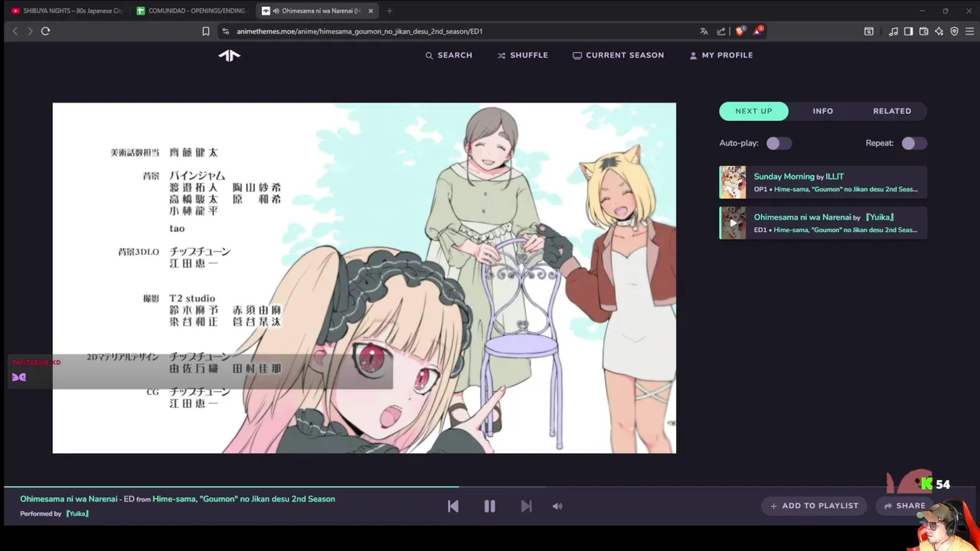Skip to next track
The width and height of the screenshot is (980, 551).
coord(526,506)
